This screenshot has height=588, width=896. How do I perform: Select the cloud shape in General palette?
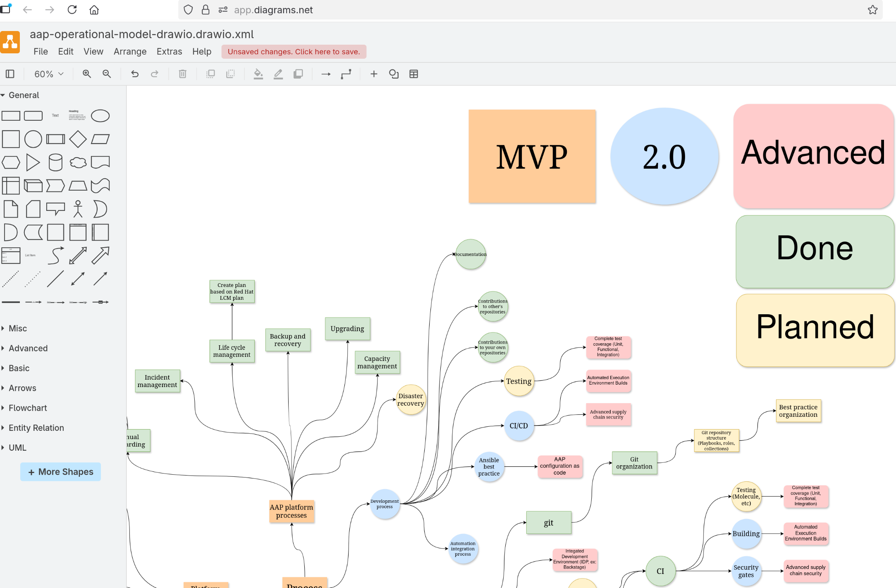pos(78,163)
